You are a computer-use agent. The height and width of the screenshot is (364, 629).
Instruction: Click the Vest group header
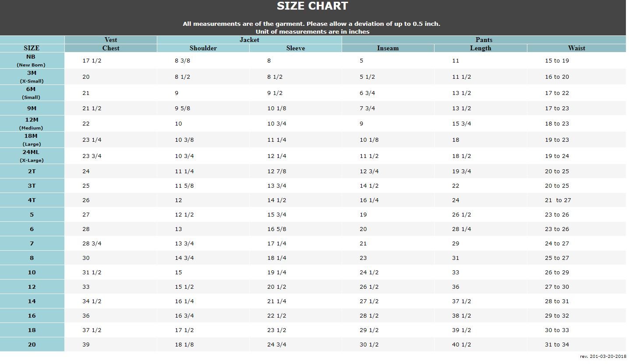tap(111, 40)
